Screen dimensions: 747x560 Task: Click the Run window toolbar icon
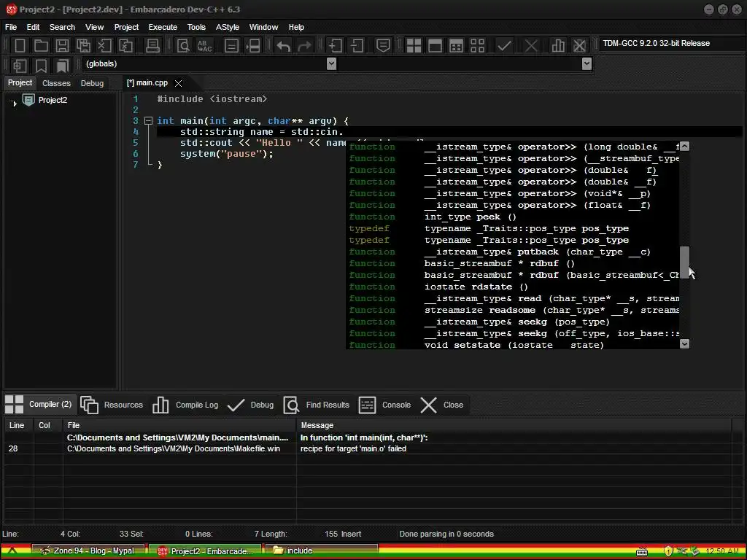(x=435, y=46)
